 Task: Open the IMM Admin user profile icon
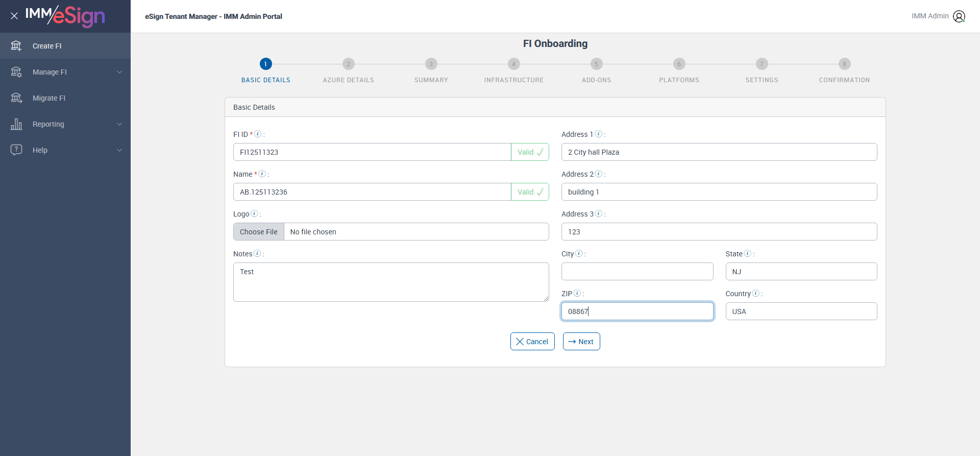[x=959, y=16]
